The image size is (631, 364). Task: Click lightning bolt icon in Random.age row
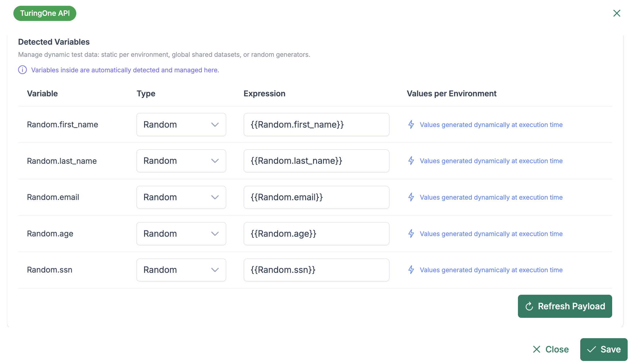[x=411, y=234]
